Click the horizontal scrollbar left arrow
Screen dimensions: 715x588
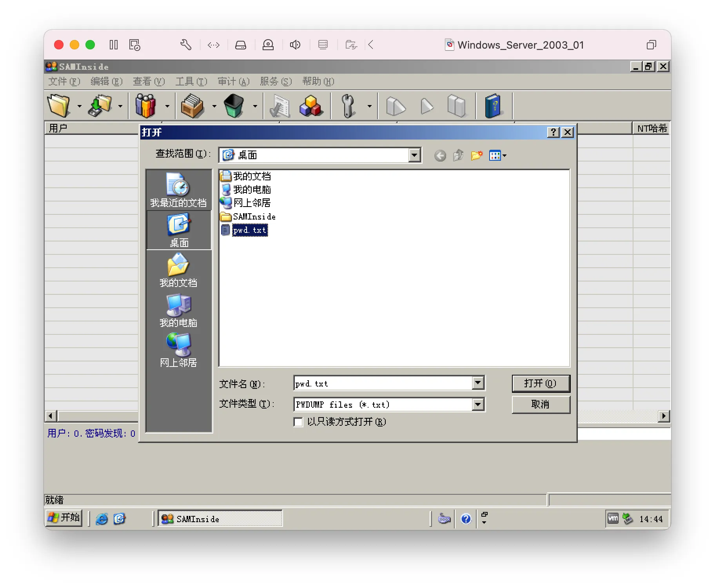51,416
